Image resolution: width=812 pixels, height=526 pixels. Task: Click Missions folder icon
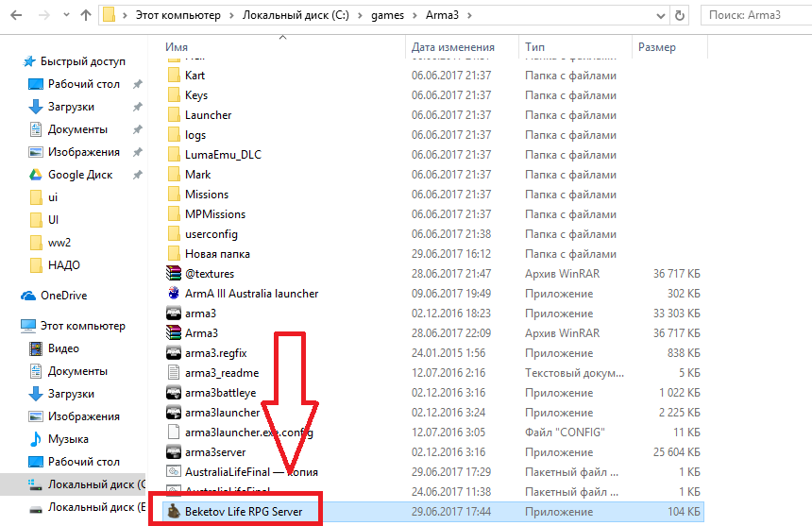pos(174,195)
